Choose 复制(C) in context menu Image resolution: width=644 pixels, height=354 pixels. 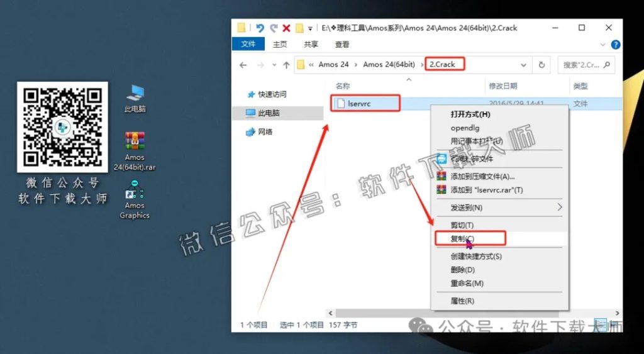point(499,238)
